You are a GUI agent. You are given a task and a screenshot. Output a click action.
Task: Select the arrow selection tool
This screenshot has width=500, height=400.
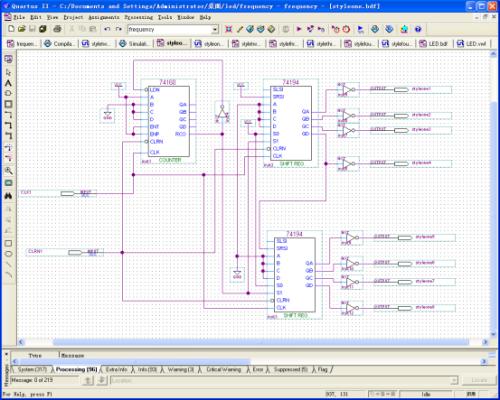(8, 72)
